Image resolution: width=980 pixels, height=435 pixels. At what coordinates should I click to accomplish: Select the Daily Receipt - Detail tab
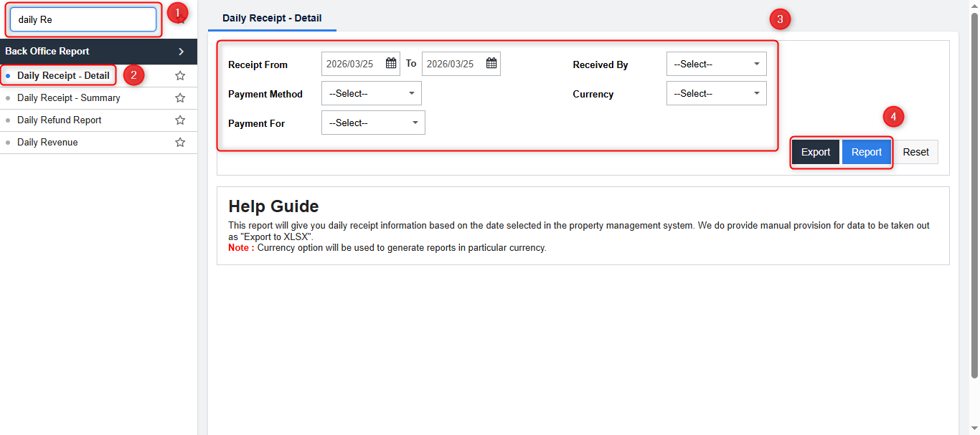point(272,18)
